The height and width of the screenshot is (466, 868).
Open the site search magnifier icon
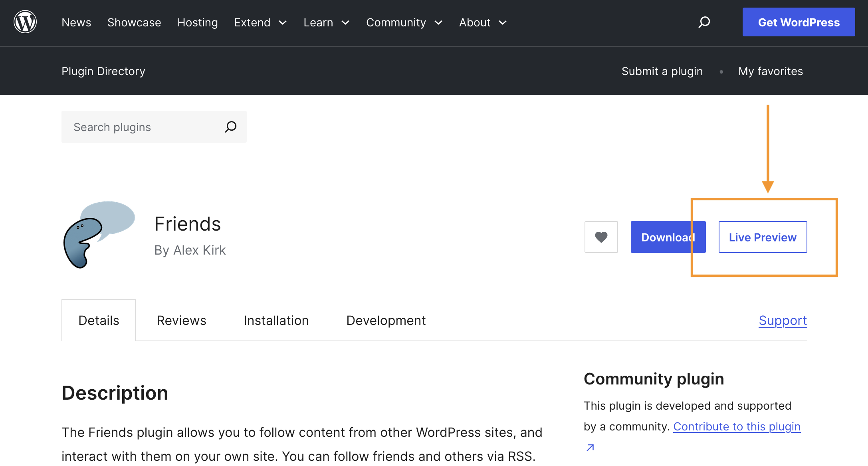(x=704, y=22)
